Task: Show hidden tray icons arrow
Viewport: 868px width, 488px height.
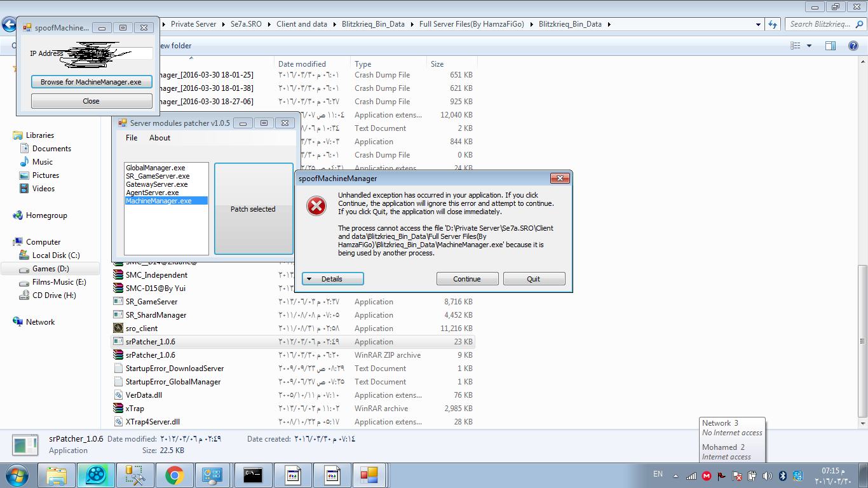Action: pos(675,476)
